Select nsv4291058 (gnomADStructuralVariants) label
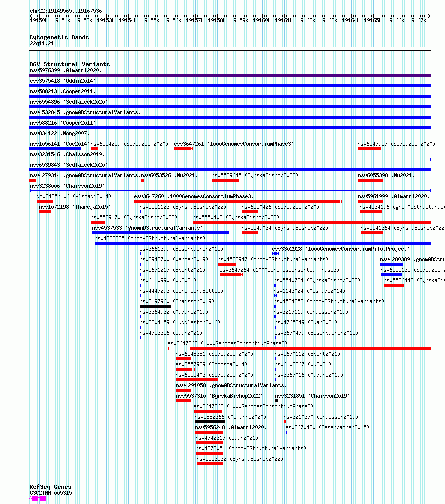Image resolution: width=445 pixels, height=504 pixels. 231,386
